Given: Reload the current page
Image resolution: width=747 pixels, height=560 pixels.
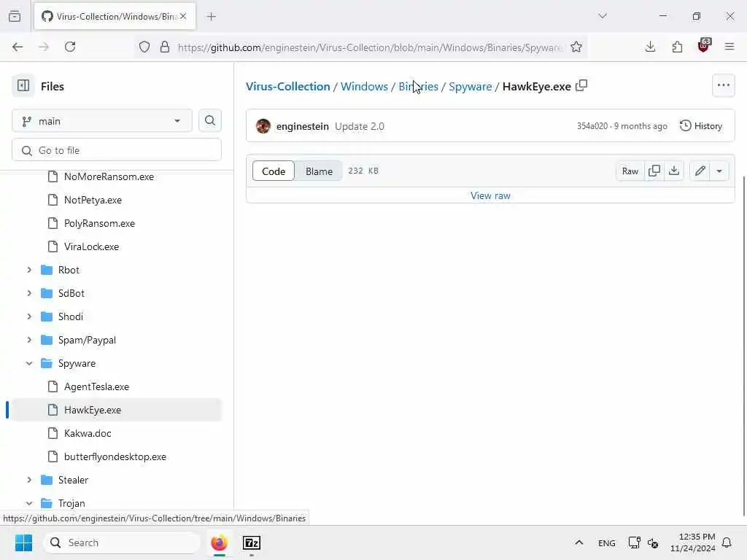Looking at the screenshot, I should (70, 47).
